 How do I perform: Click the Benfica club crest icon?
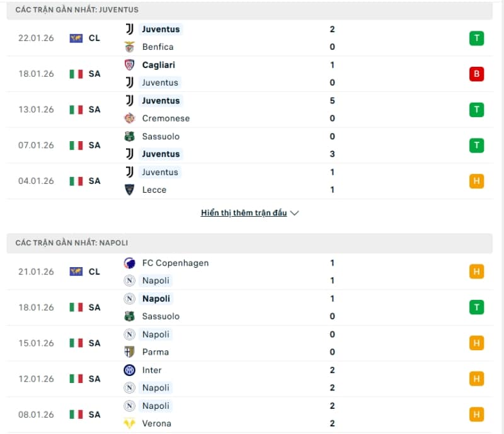point(130,47)
